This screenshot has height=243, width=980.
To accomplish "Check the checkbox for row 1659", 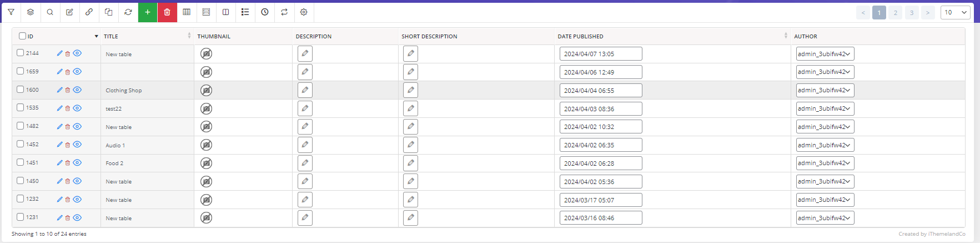I will pyautogui.click(x=21, y=71).
